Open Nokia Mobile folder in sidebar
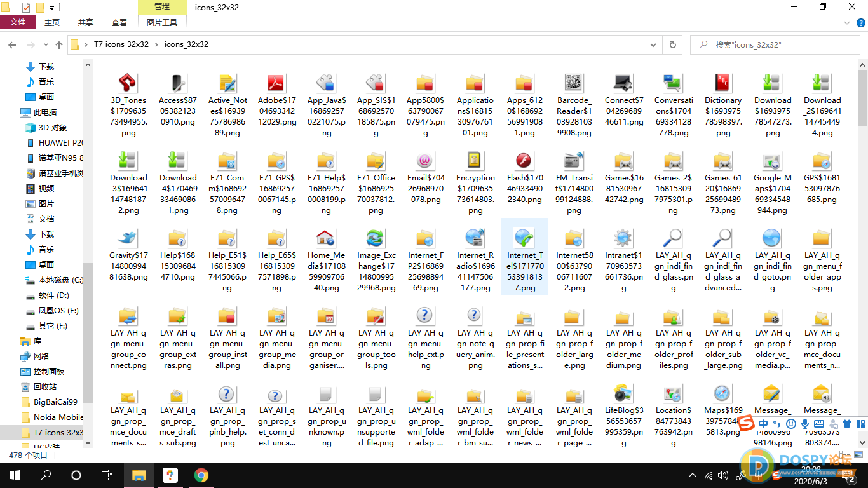 [51, 417]
